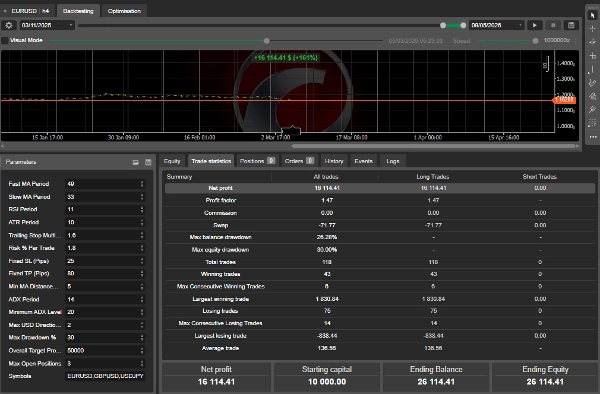Click the Max balance drawdown value 26.26%
The width and height of the screenshot is (600, 394).
(x=327, y=237)
